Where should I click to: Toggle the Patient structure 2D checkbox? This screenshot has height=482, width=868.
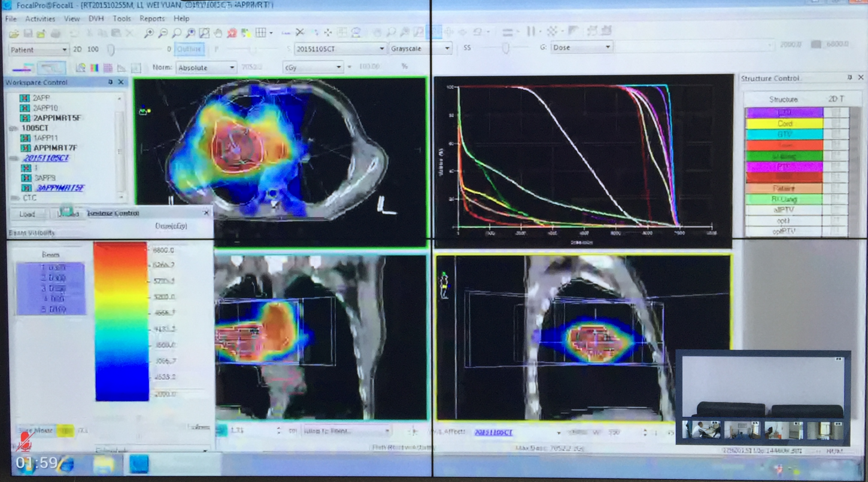[835, 188]
